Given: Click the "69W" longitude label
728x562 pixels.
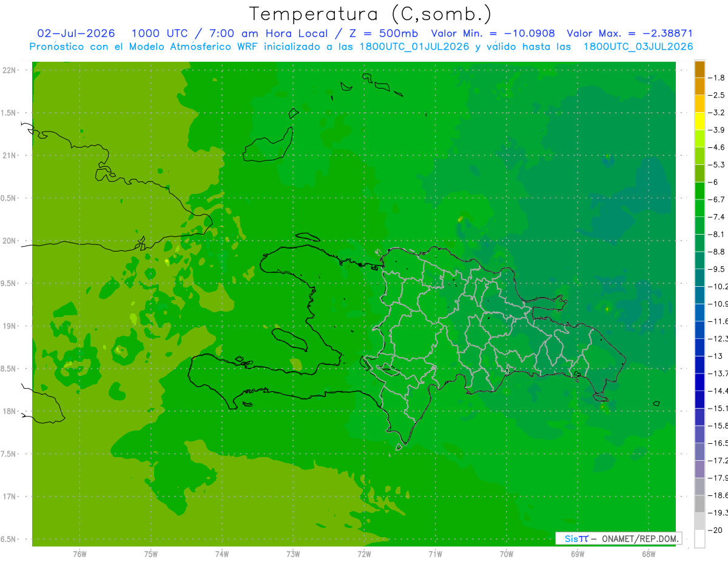Looking at the screenshot, I should point(578,554).
